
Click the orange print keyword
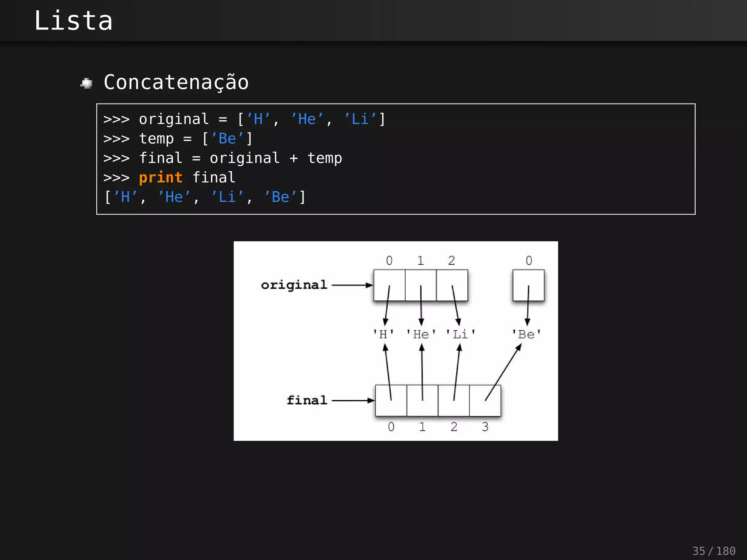[x=160, y=178]
